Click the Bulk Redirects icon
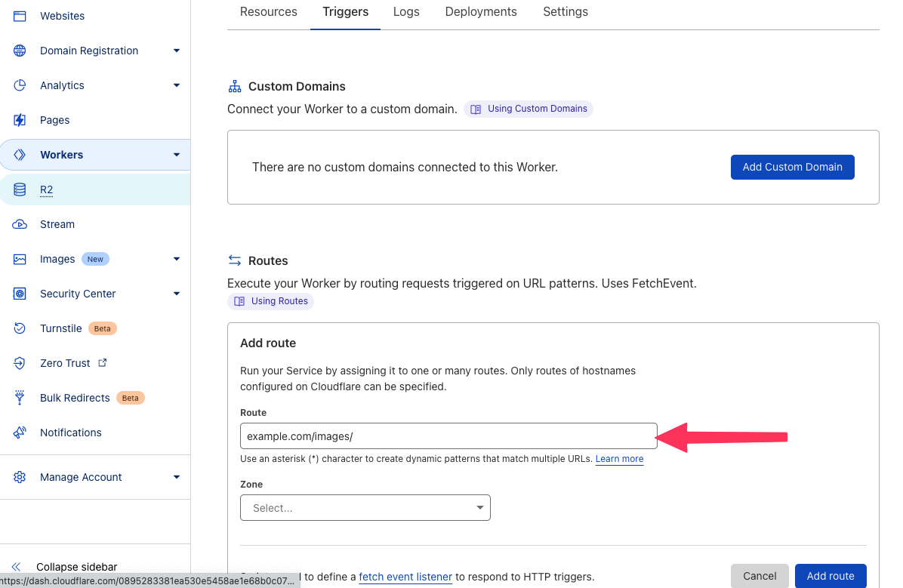The image size is (903, 588). pyautogui.click(x=20, y=397)
